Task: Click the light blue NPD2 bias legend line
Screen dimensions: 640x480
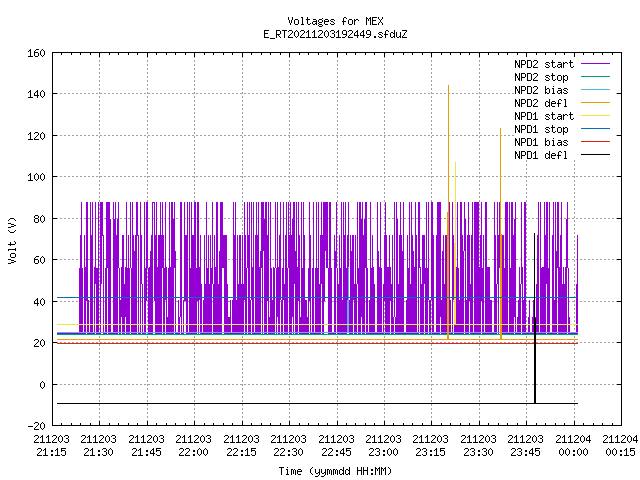Action: (x=595, y=90)
